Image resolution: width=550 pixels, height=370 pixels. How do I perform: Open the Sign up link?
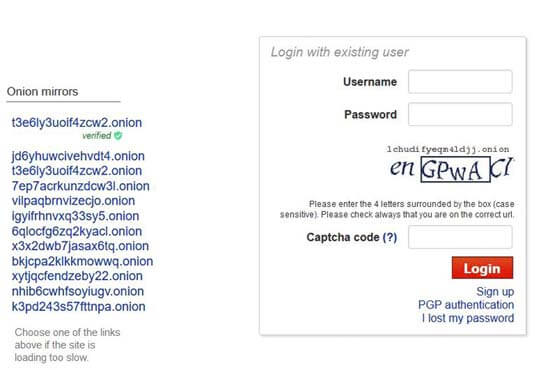point(495,291)
